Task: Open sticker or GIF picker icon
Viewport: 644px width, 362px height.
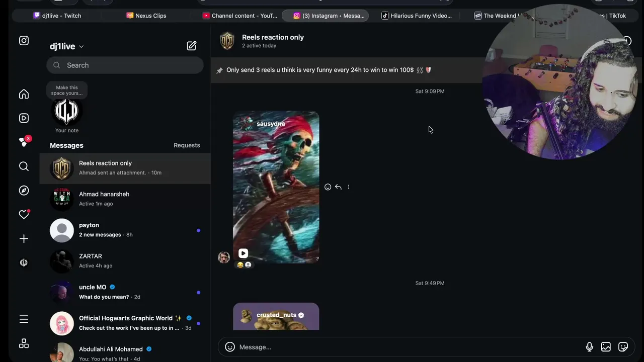Action: (x=623, y=347)
